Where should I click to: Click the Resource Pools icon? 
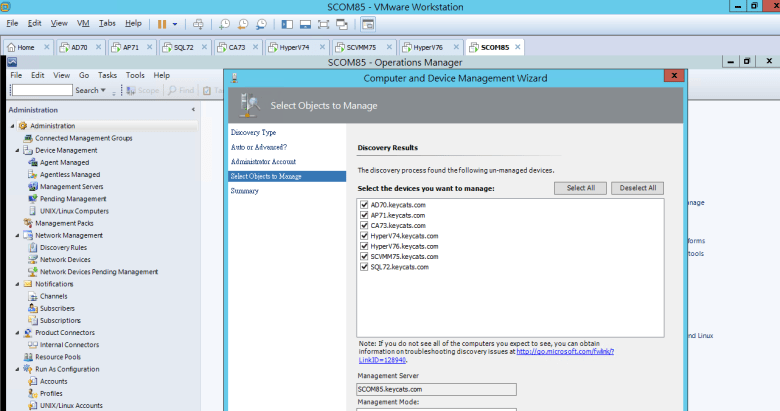coord(27,357)
